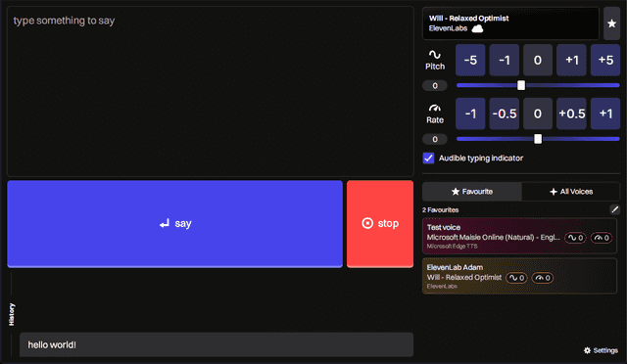Reset rate to 0
The image size is (627, 364).
(538, 114)
